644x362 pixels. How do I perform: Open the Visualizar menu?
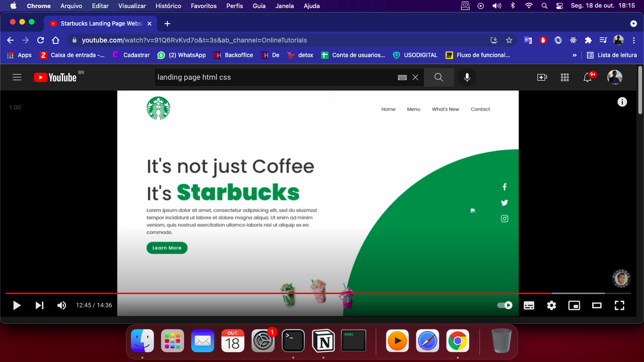coord(132,6)
